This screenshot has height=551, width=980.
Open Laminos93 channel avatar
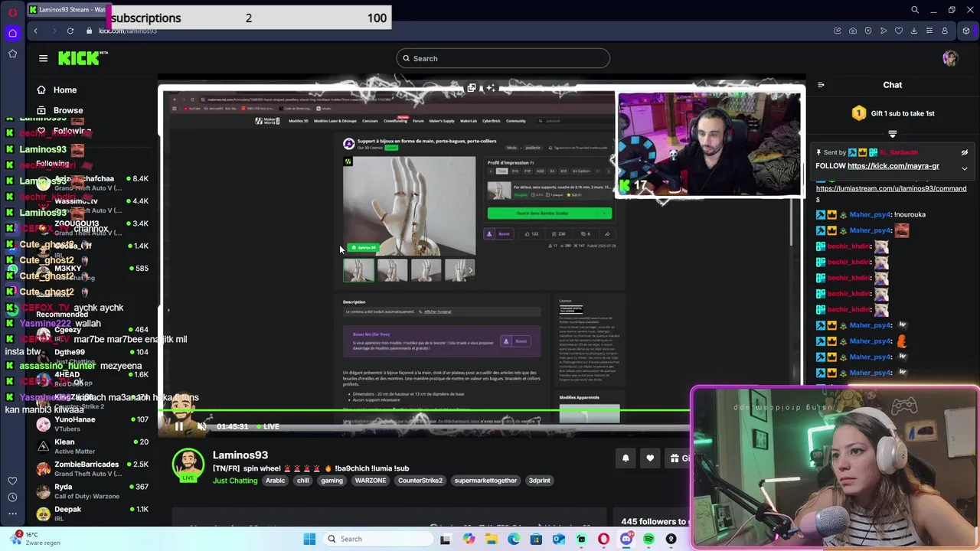pos(188,465)
